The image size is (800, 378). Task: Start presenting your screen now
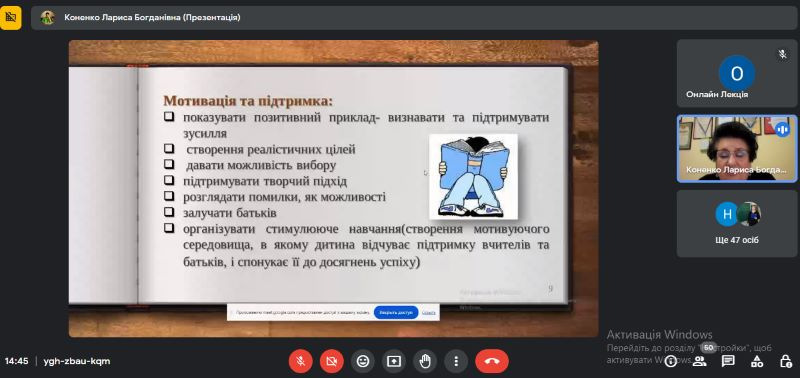[394, 361]
